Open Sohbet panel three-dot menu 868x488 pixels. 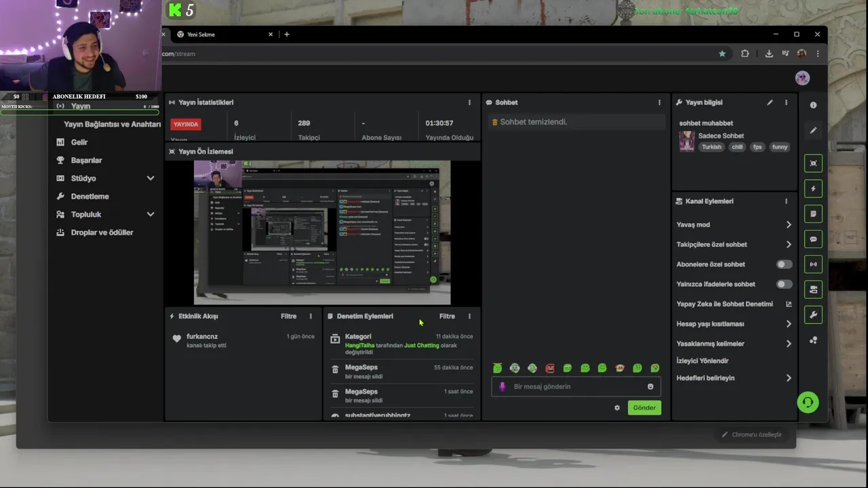point(659,102)
